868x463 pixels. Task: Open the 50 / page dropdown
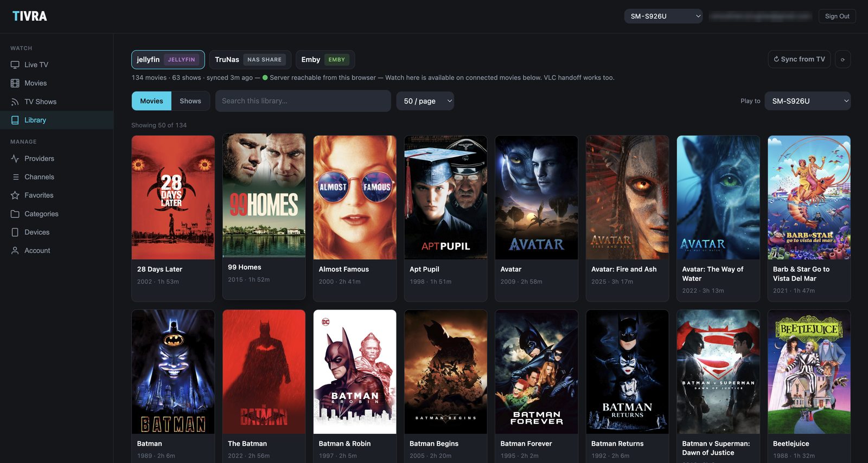(425, 101)
